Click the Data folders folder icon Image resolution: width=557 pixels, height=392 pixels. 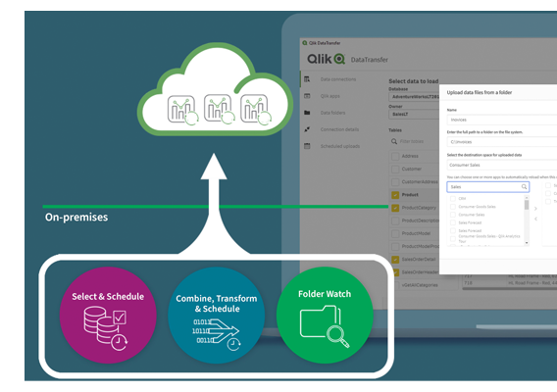(307, 113)
